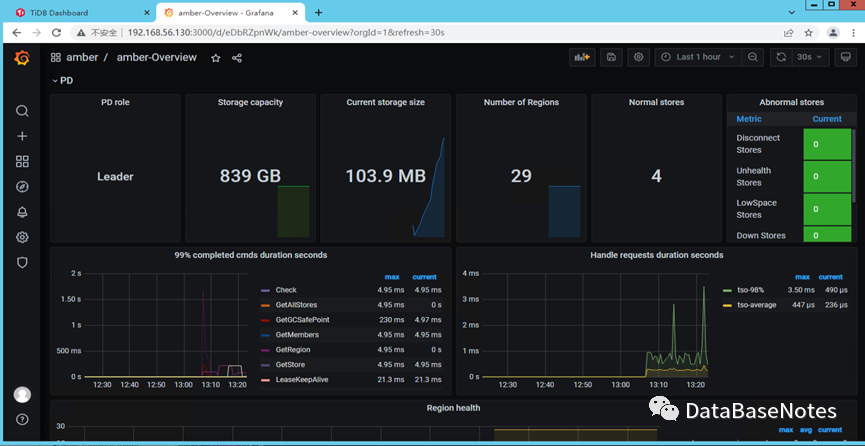
Task: Collapse the PD row
Action: [62, 81]
